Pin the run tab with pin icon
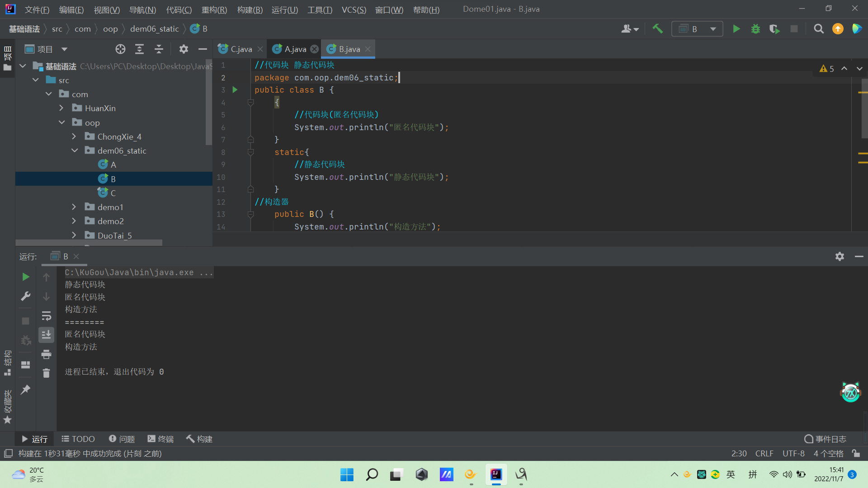 26,389
